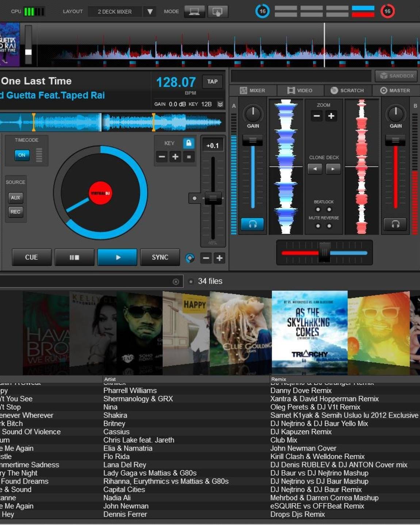420x525 pixels.
Task: Select the Lana Del Rey track row
Action: [210, 465]
